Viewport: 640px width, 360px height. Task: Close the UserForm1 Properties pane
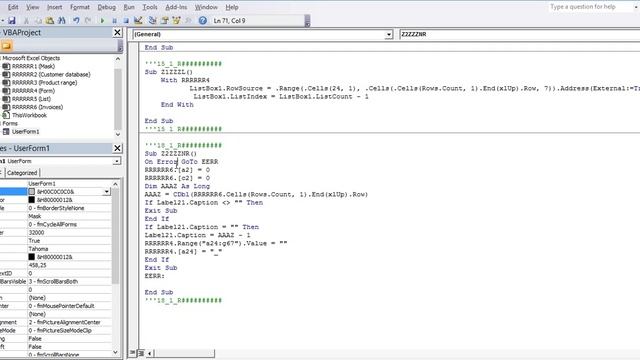click(117, 148)
